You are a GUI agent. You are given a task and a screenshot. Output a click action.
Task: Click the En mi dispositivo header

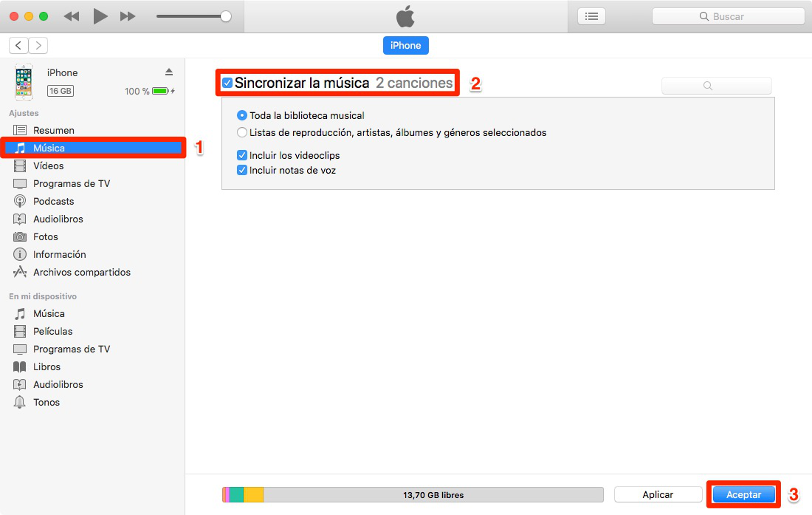43,296
